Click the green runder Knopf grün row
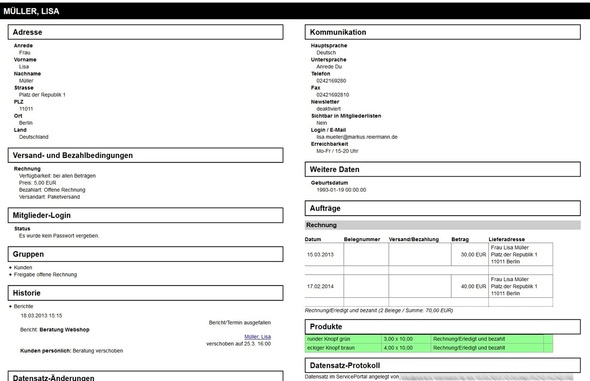 tap(429, 339)
